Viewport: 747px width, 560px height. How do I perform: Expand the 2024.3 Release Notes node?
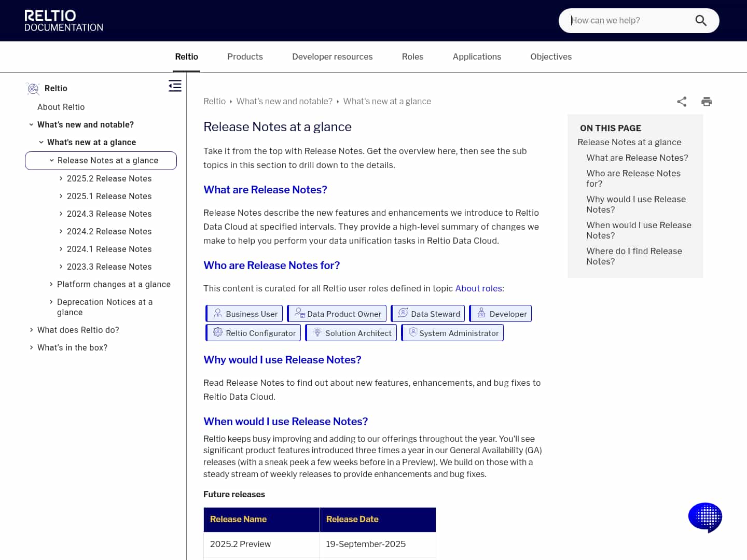click(61, 214)
